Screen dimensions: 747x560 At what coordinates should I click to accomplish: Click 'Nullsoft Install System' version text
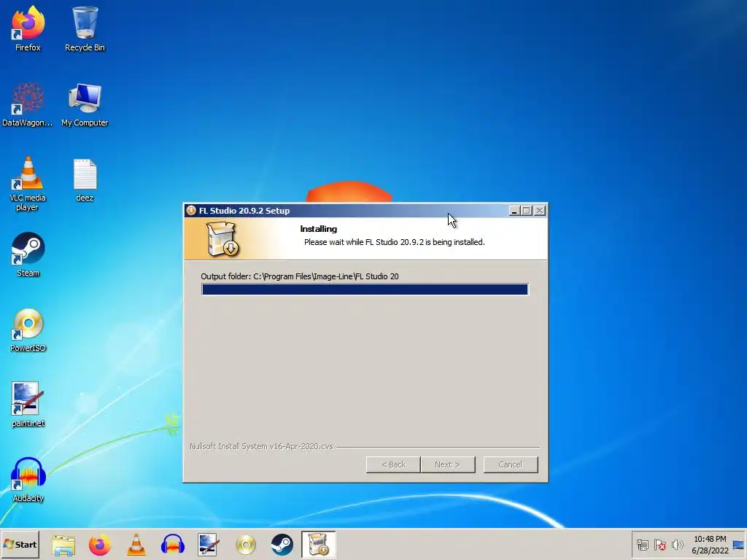tap(261, 447)
